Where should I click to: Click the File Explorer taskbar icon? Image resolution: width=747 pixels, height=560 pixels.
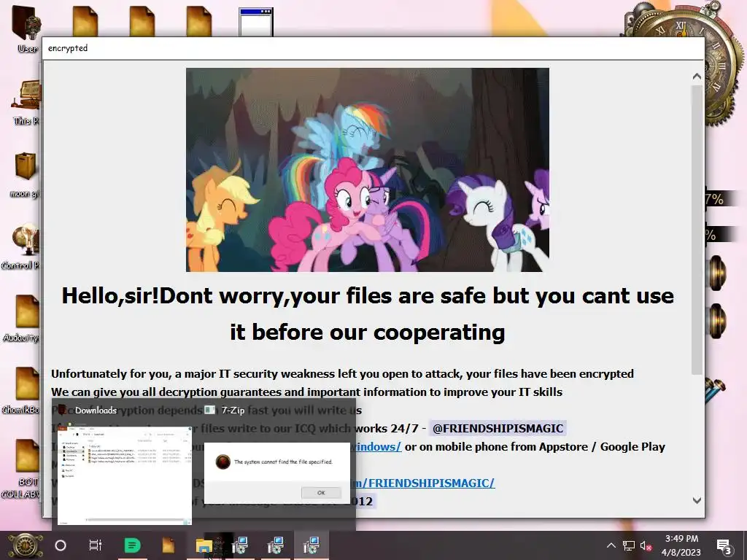tap(204, 545)
